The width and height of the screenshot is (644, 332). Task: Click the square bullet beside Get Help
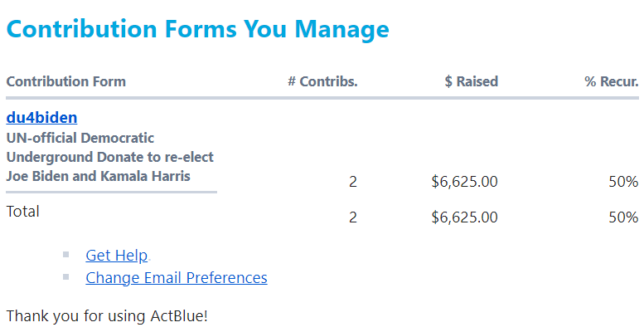click(65, 255)
